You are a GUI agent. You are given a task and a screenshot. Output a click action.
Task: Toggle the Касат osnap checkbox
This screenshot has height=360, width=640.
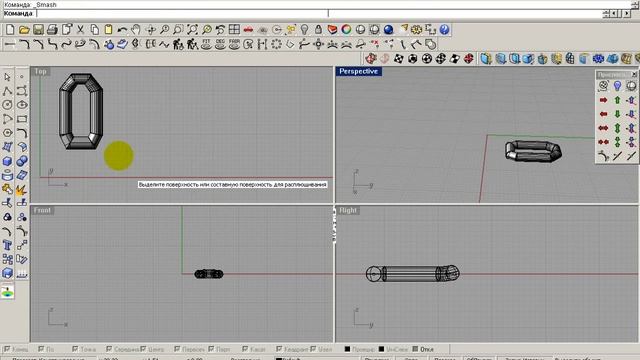coord(245,349)
